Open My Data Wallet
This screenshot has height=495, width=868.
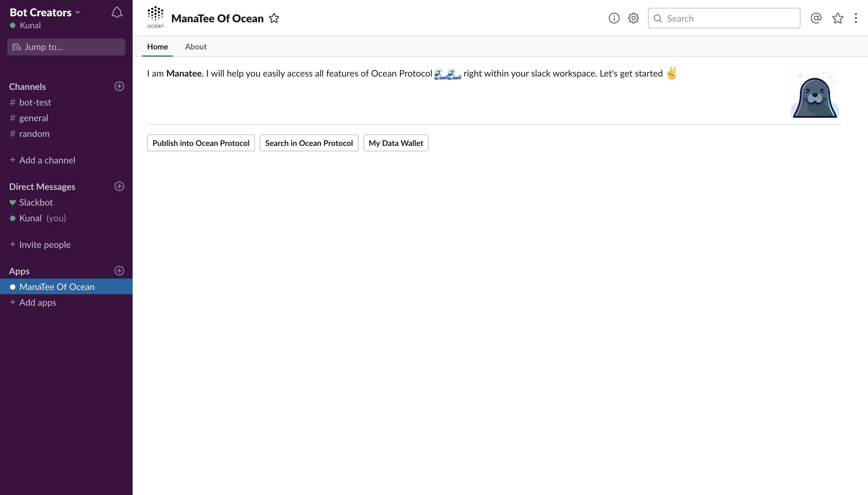click(396, 143)
